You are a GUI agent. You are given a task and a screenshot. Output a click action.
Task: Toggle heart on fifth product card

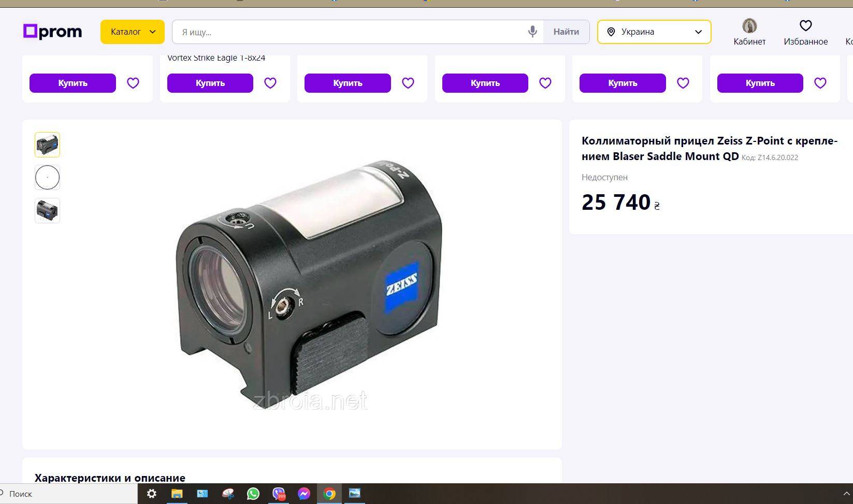tap(683, 83)
